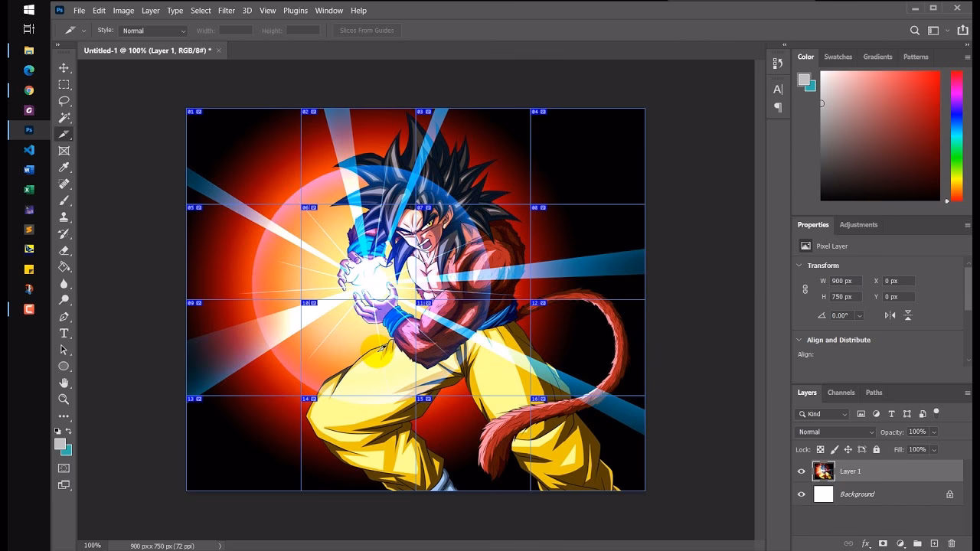Image resolution: width=980 pixels, height=551 pixels.
Task: Click the Delete layer trash icon
Action: pyautogui.click(x=952, y=542)
